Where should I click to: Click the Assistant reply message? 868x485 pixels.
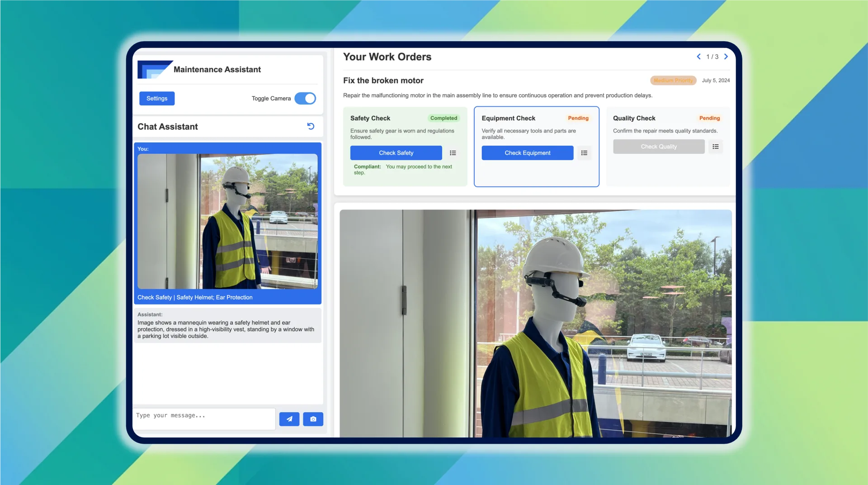coord(227,325)
